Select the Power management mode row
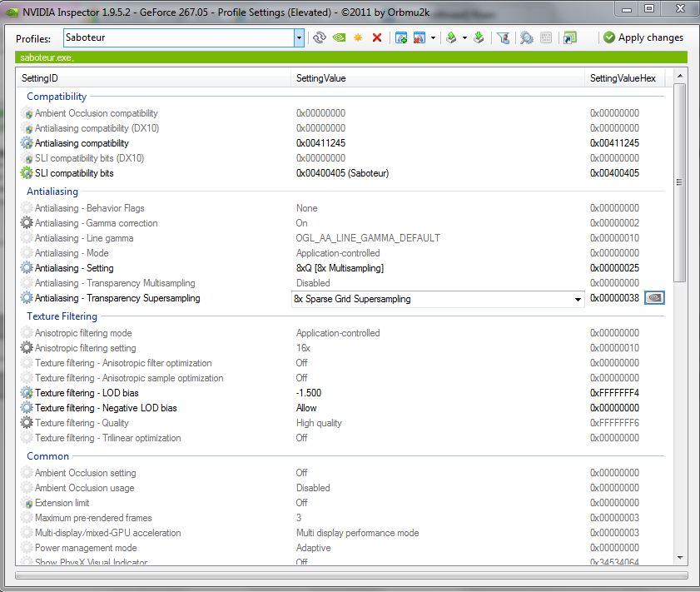The height and width of the screenshot is (592, 700). (x=341, y=548)
